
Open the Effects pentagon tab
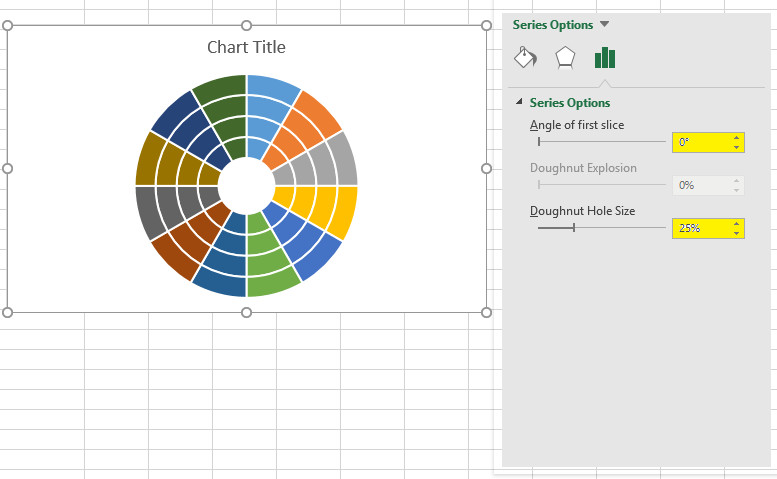565,57
